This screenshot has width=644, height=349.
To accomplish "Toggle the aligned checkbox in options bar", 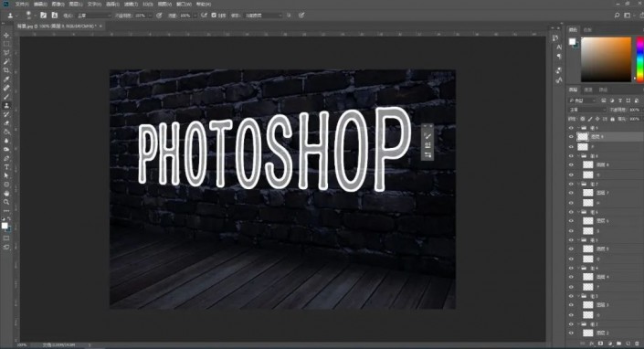I will (x=214, y=16).
